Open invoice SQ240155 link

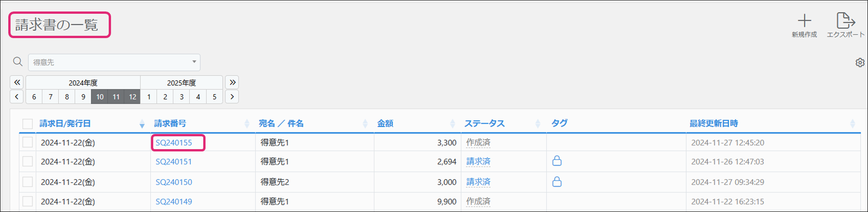tap(174, 143)
